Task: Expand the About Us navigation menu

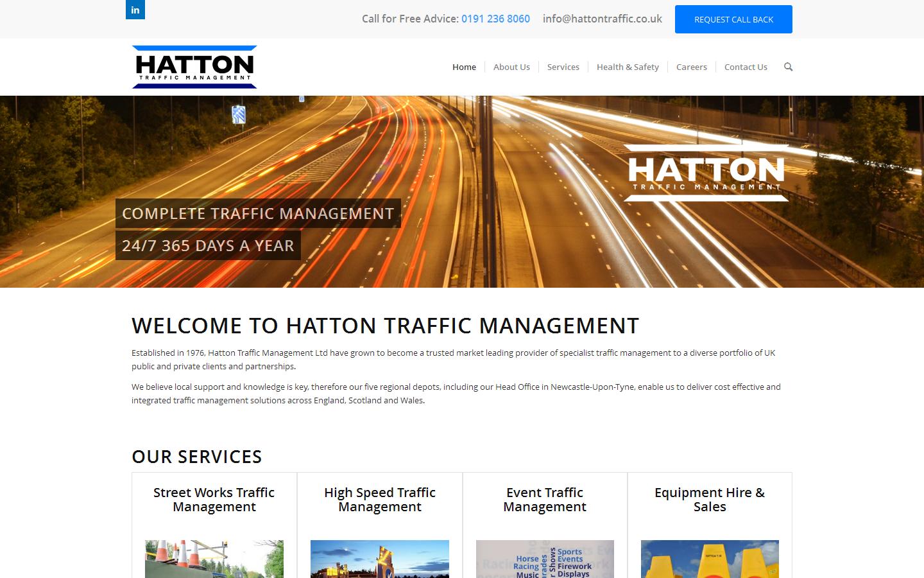Action: (511, 67)
